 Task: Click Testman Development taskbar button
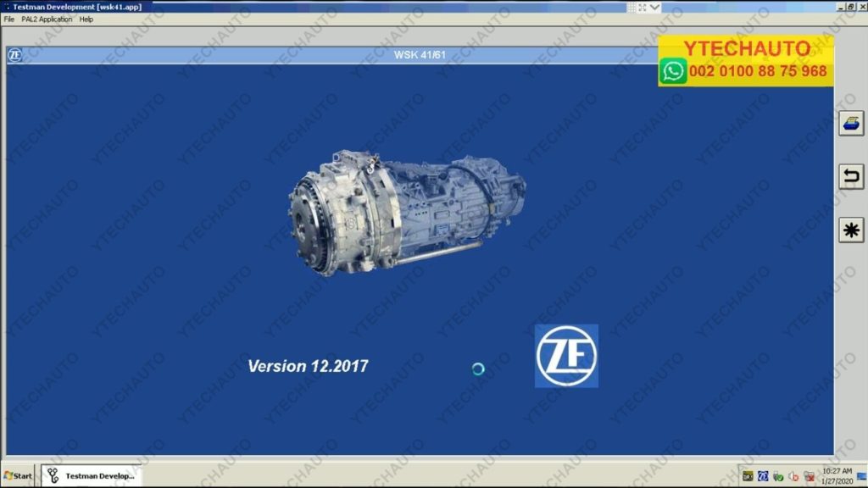click(91, 476)
